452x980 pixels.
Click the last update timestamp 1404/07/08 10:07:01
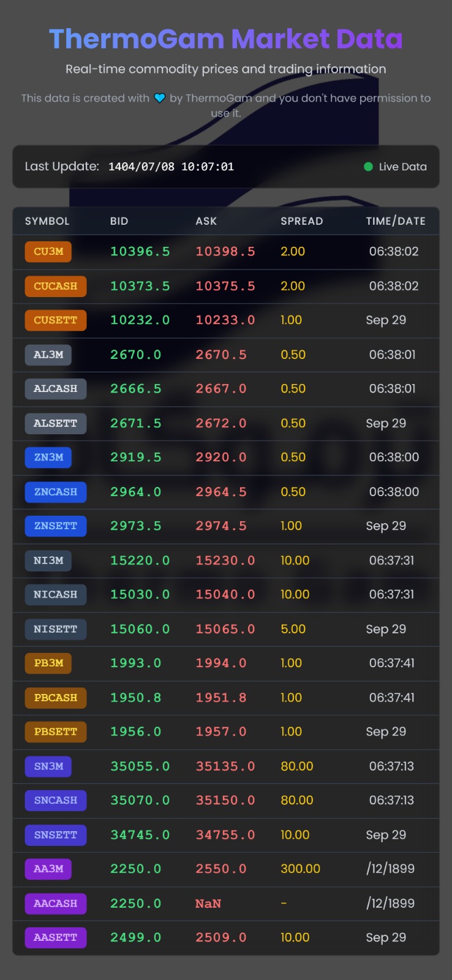click(171, 167)
